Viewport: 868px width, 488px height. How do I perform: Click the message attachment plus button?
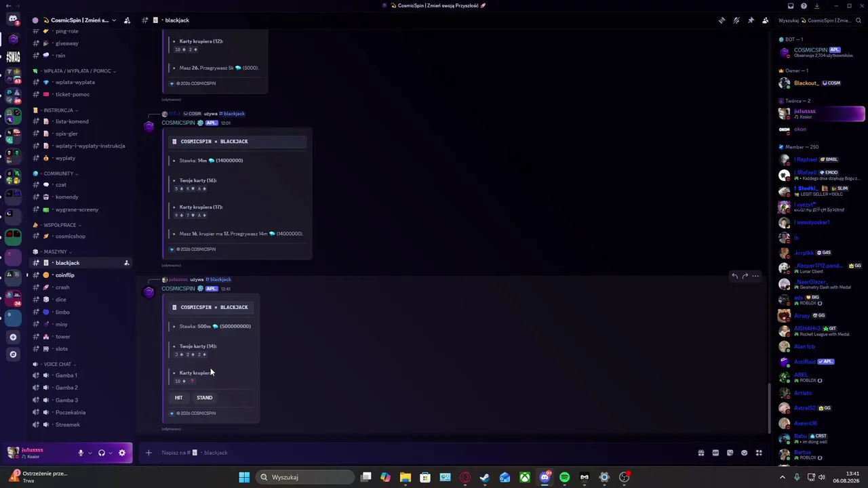click(149, 453)
